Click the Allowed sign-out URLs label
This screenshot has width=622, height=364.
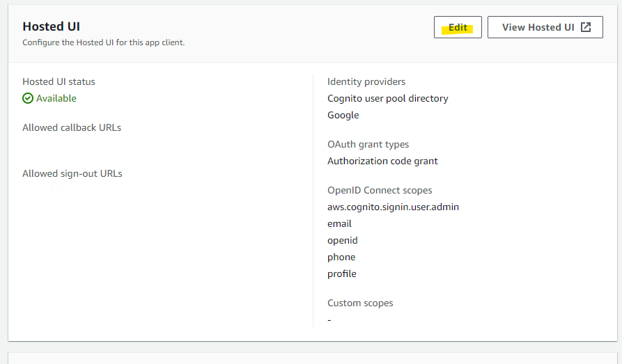(72, 174)
